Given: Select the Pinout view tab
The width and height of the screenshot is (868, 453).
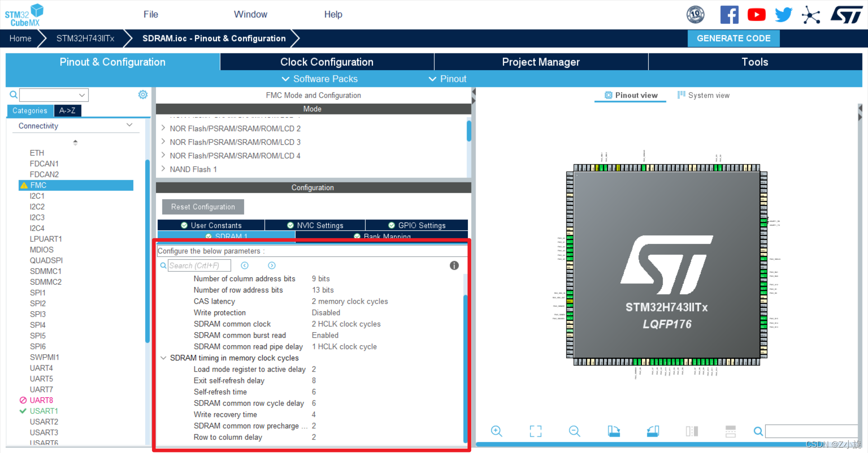Looking at the screenshot, I should (631, 95).
